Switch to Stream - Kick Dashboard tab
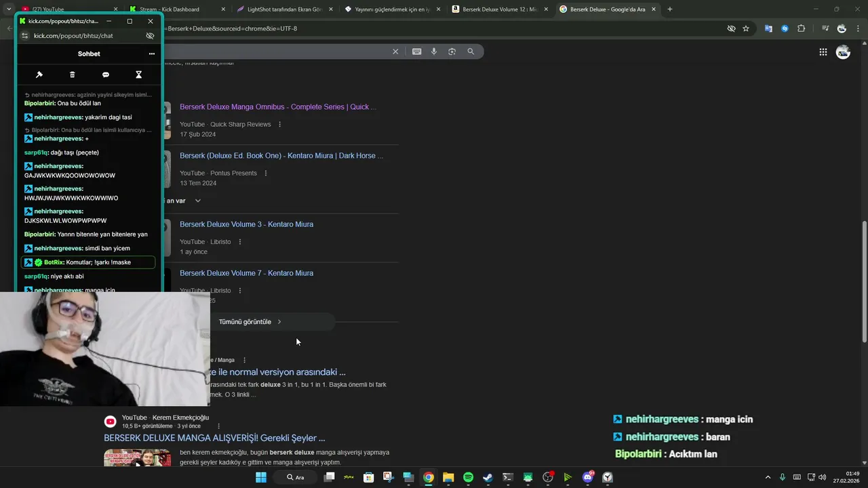The width and height of the screenshot is (868, 488). pyautogui.click(x=176, y=9)
